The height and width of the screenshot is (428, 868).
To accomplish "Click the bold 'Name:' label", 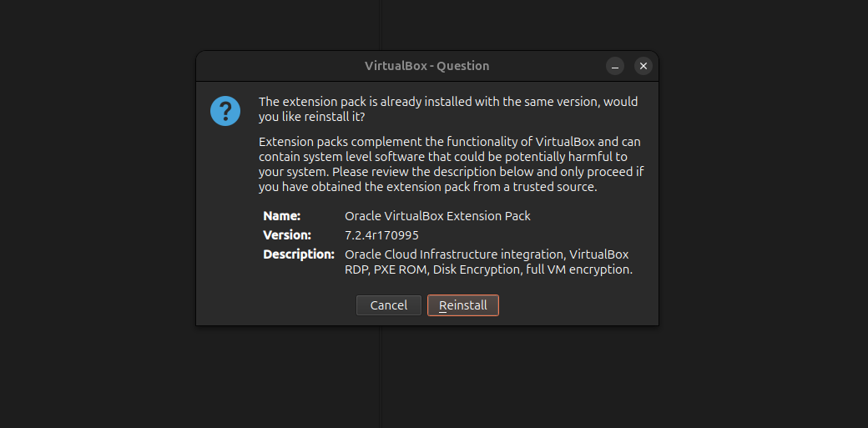I will 282,216.
